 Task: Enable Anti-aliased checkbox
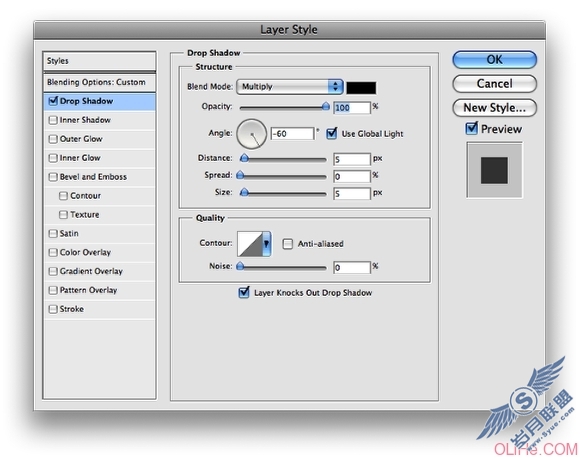click(287, 244)
